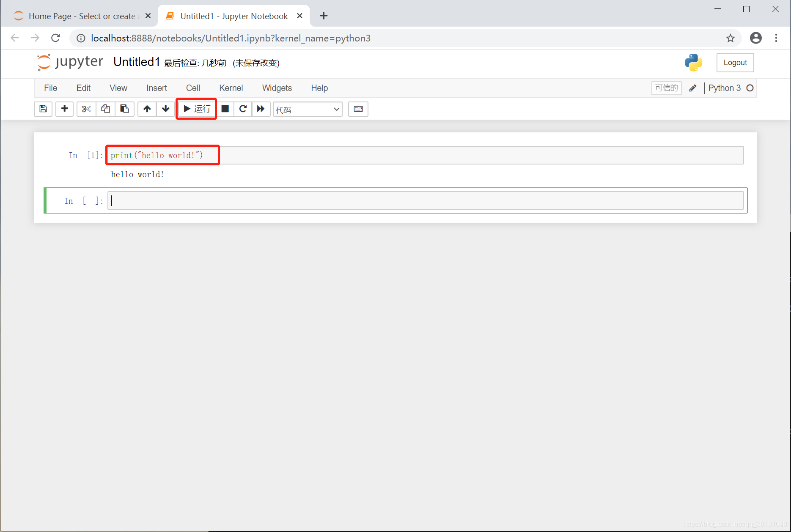Insert a new cell below with the plus icon
The image size is (791, 532).
pos(65,109)
